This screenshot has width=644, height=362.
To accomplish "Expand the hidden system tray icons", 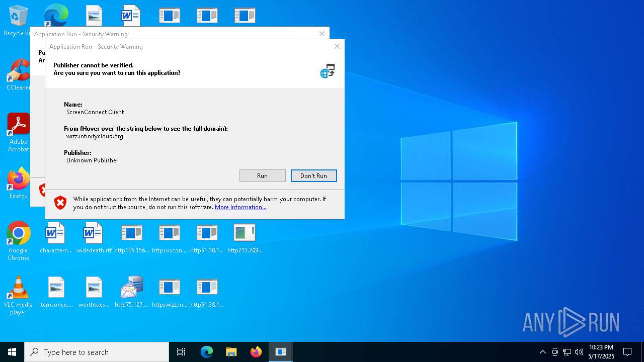I will [x=542, y=352].
